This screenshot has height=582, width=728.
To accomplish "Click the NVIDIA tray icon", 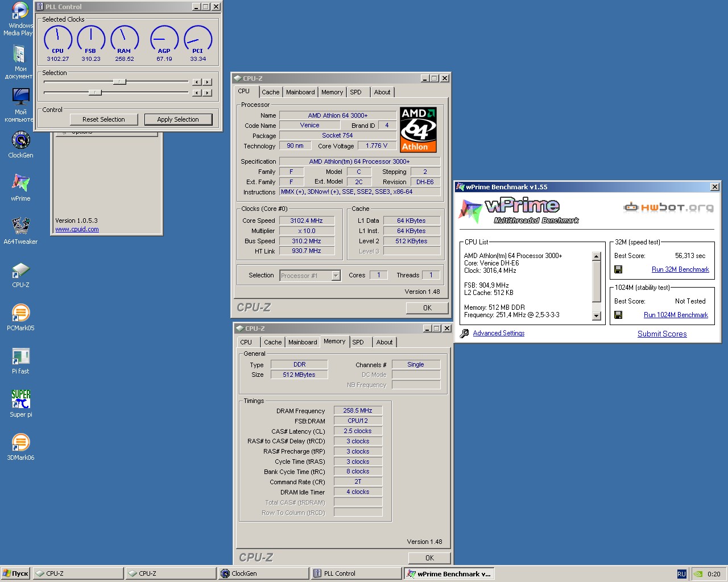I will [x=697, y=574].
